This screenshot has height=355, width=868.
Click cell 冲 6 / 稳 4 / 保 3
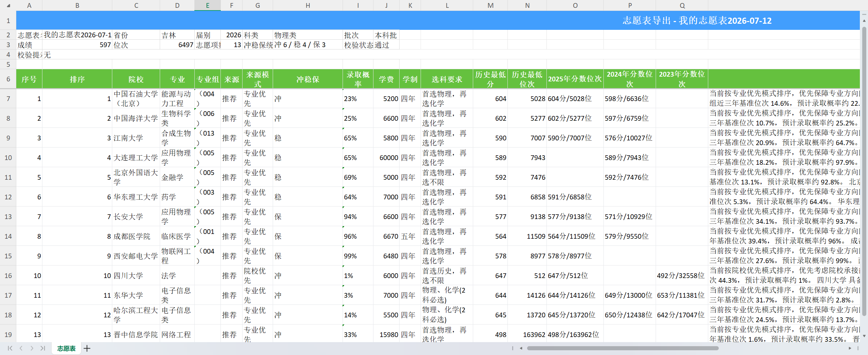(x=308, y=45)
